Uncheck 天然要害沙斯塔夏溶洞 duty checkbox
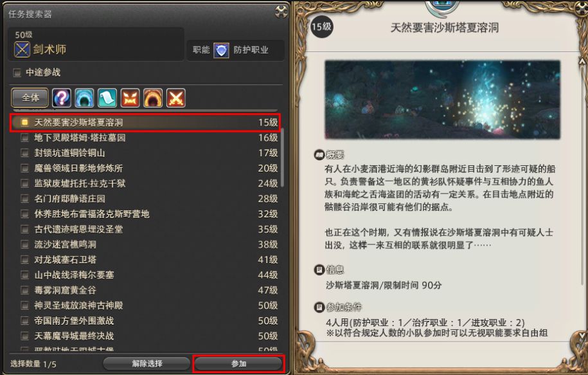The image size is (588, 375). tap(25, 122)
